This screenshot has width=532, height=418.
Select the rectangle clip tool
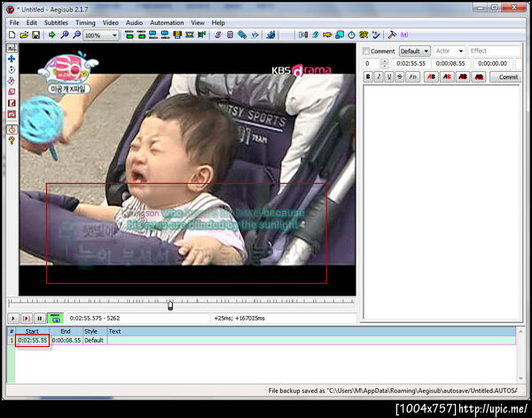pos(12,103)
